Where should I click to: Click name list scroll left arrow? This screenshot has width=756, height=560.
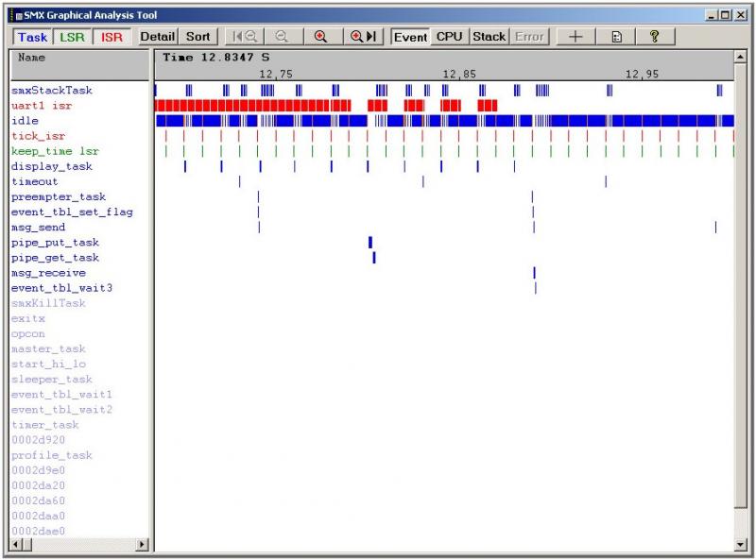[15, 545]
